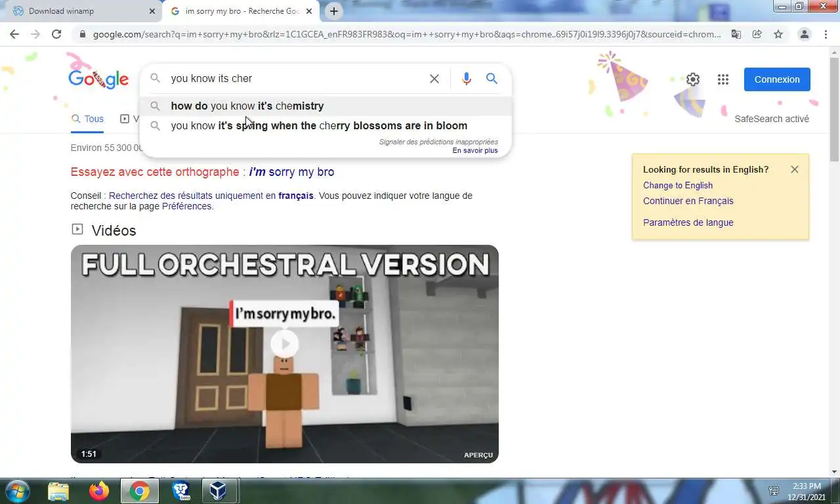The image size is (840, 504).
Task: Open Paramètres de langue
Action: pos(688,222)
